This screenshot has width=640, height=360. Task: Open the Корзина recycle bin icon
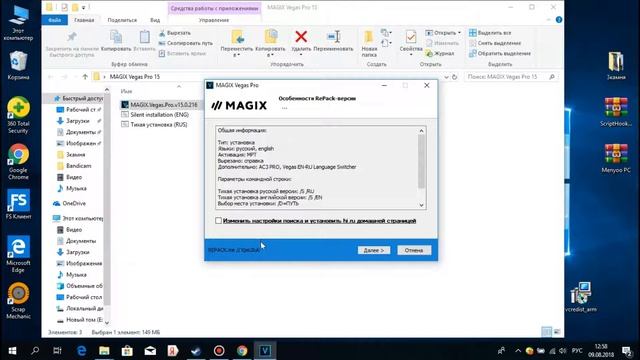[x=18, y=65]
